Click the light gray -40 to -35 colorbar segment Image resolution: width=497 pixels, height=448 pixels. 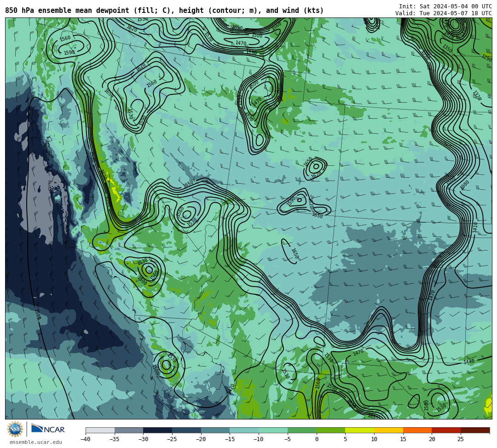coord(100,430)
